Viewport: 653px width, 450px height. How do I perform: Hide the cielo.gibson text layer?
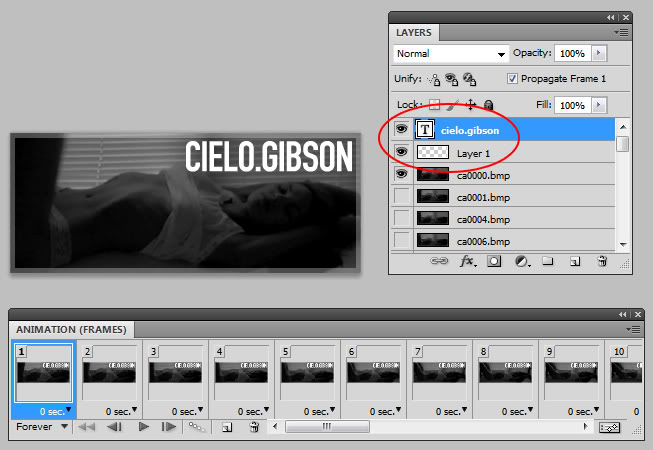(401, 129)
